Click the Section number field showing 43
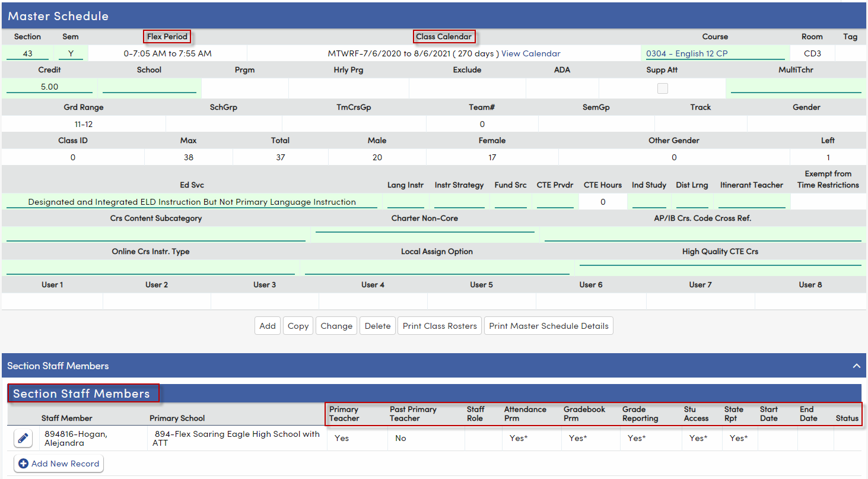 27,53
